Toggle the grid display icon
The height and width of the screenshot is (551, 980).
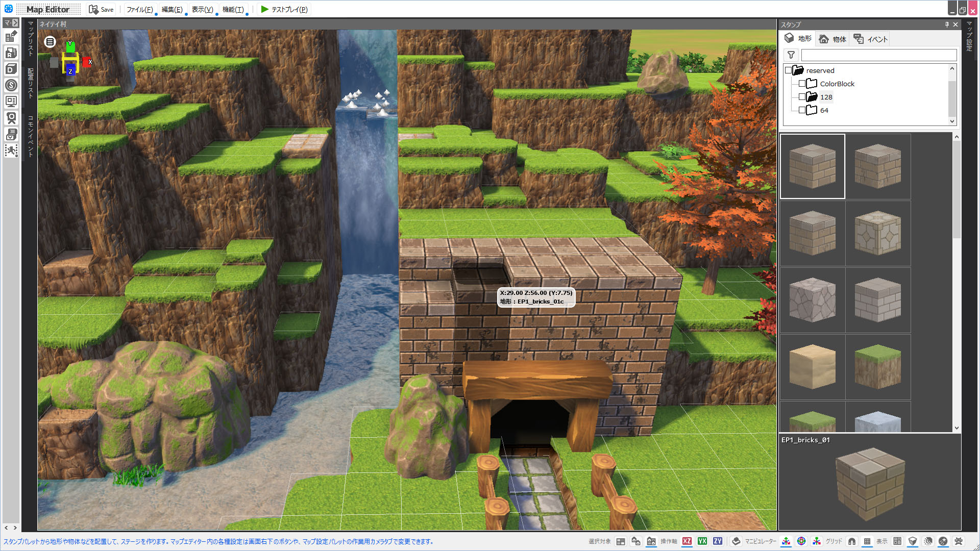(x=867, y=541)
